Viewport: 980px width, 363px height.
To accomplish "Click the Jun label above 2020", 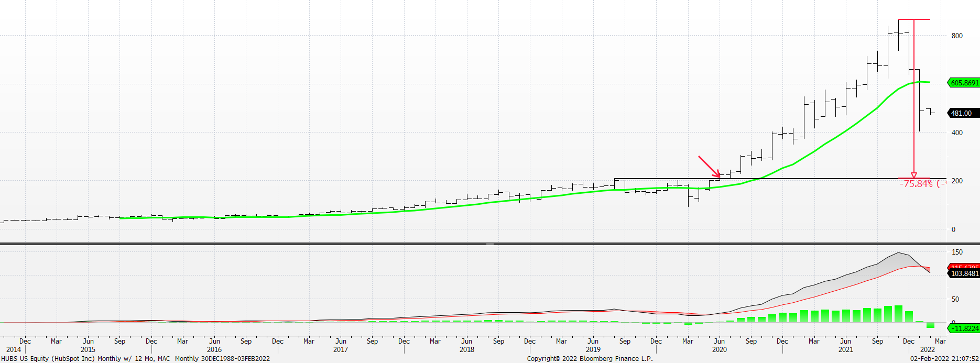I will [720, 341].
